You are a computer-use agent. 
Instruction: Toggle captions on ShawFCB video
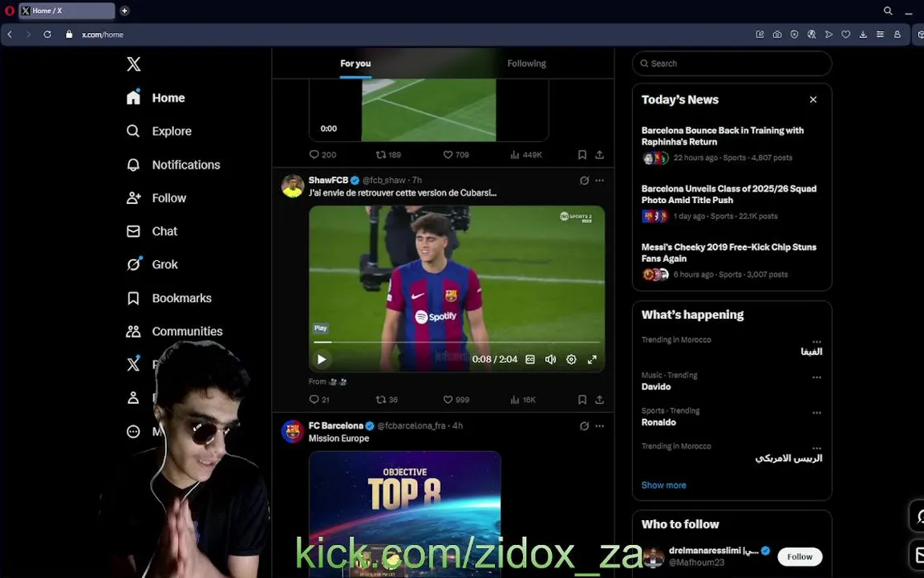529,359
